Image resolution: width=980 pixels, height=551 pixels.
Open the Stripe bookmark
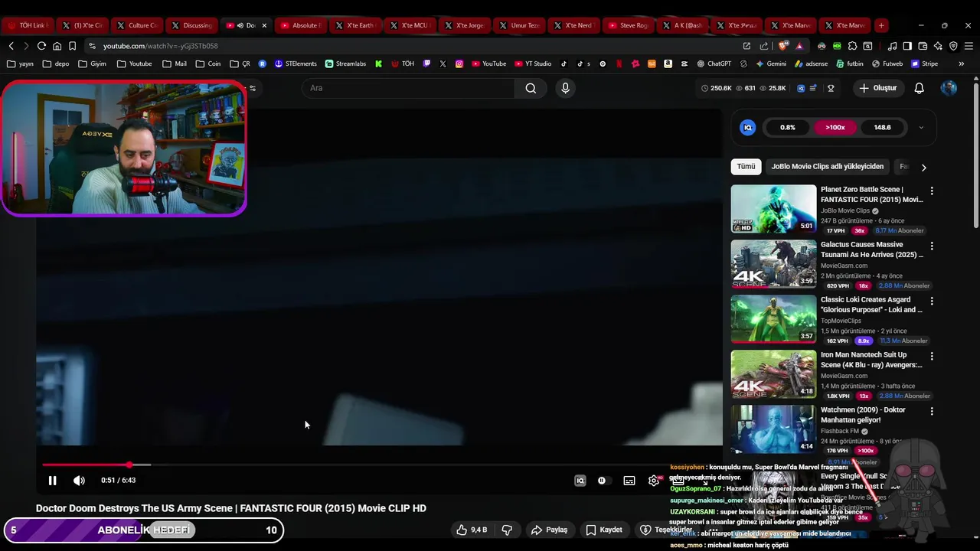924,64
